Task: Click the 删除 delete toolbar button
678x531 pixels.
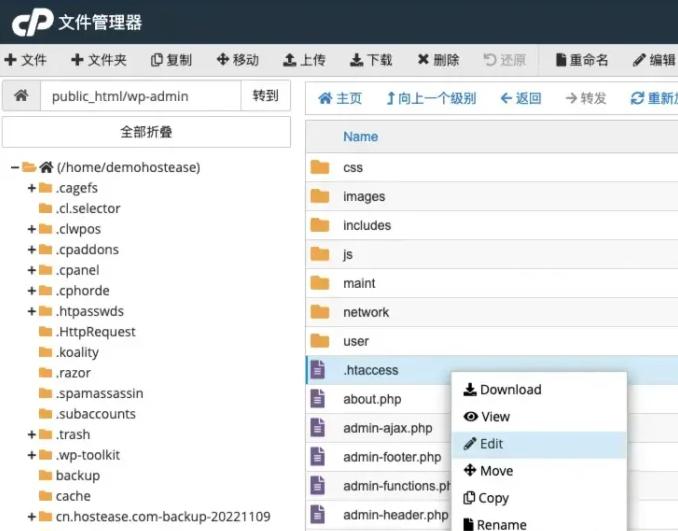Action: (438, 60)
